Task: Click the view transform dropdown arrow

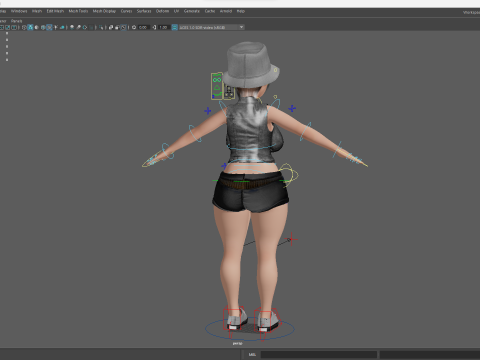Action: (241, 27)
